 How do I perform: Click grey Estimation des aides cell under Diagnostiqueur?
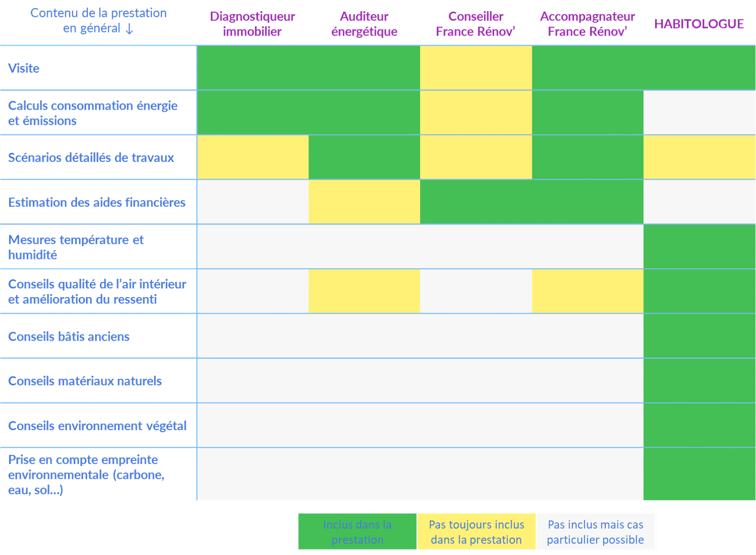pyautogui.click(x=253, y=202)
